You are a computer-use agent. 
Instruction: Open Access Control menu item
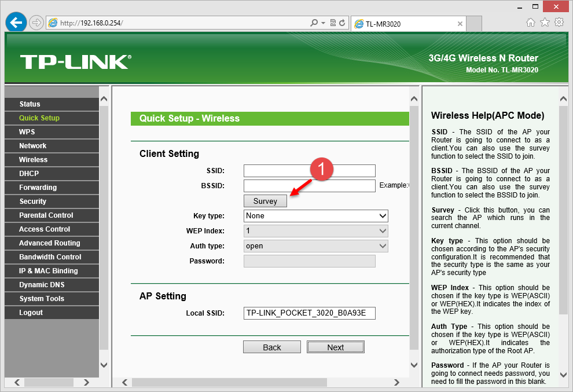point(52,229)
